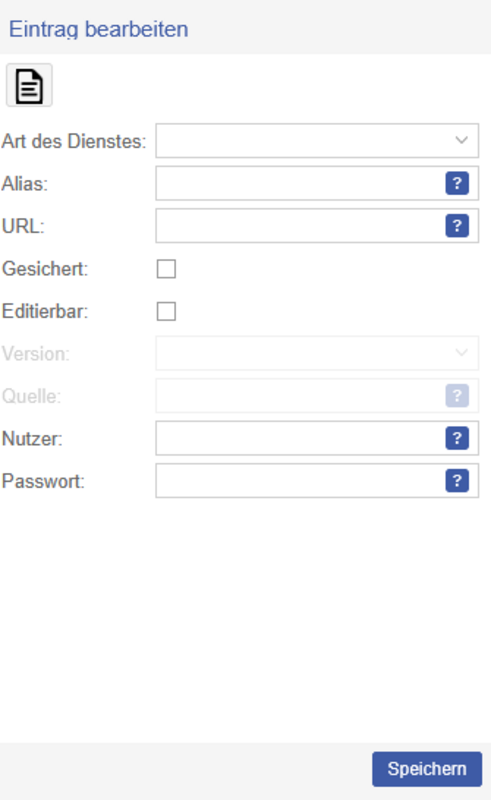
Task: Click the document icon button below the title
Action: [29, 85]
